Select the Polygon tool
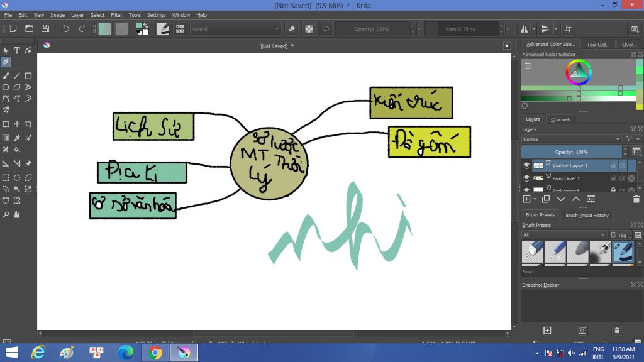644x362 pixels. 17,87
